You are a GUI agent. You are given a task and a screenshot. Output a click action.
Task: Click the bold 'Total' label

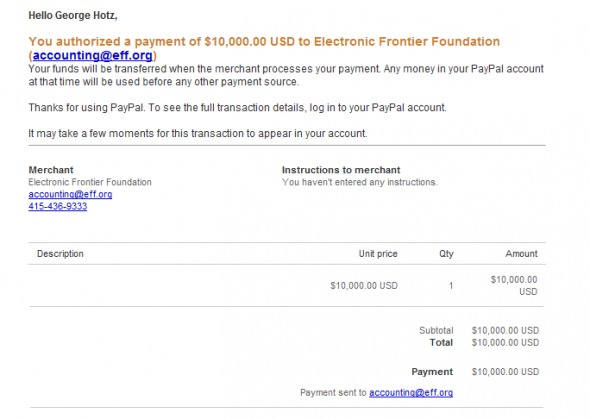pyautogui.click(x=441, y=342)
